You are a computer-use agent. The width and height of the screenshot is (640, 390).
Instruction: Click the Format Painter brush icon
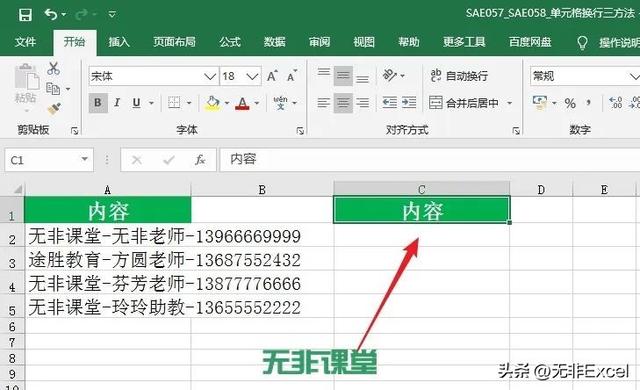click(54, 109)
